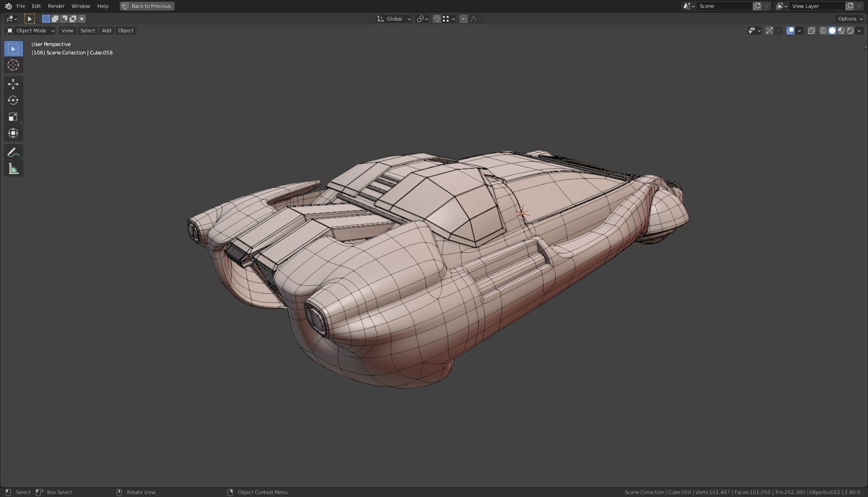
Task: Open the Render menu
Action: point(56,6)
